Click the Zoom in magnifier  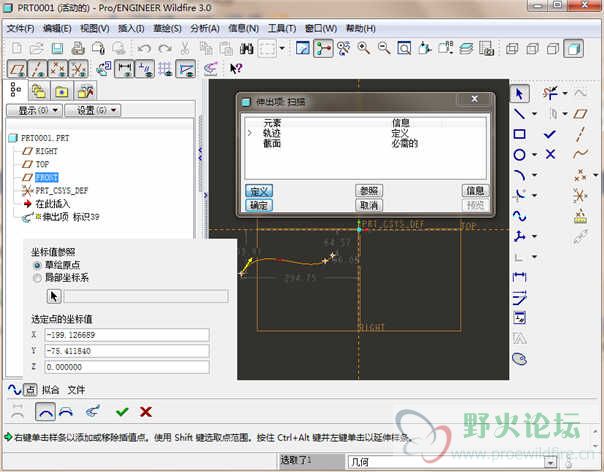click(364, 49)
